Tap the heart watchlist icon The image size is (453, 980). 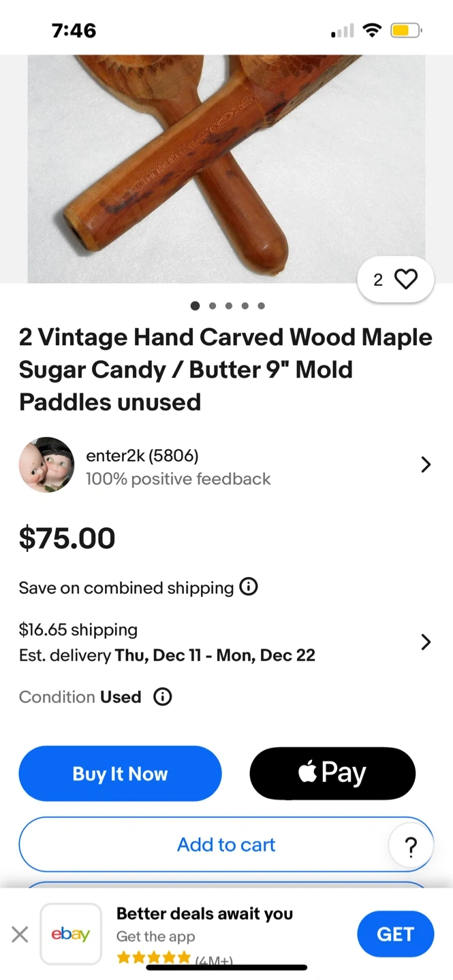(406, 279)
